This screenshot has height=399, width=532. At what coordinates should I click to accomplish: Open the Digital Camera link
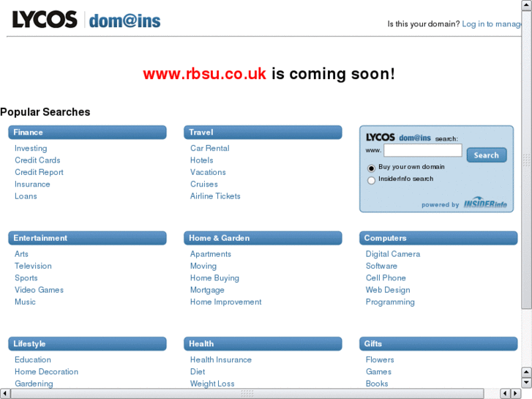click(393, 254)
